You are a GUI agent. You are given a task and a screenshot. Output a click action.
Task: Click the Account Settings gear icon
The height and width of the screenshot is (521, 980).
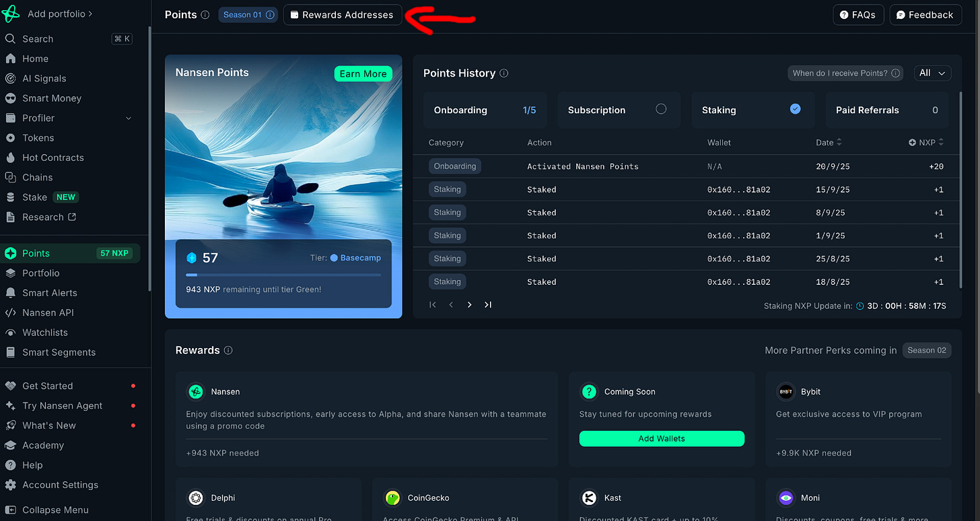click(10, 485)
